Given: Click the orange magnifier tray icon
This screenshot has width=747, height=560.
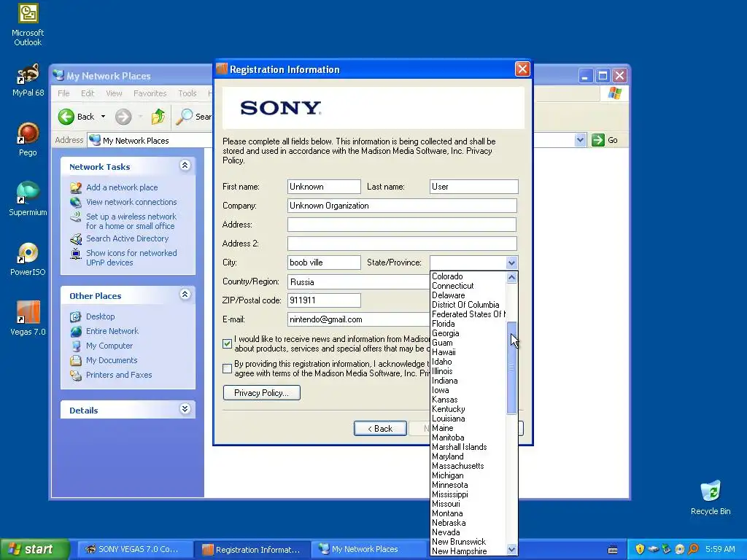Looking at the screenshot, I should 694,549.
